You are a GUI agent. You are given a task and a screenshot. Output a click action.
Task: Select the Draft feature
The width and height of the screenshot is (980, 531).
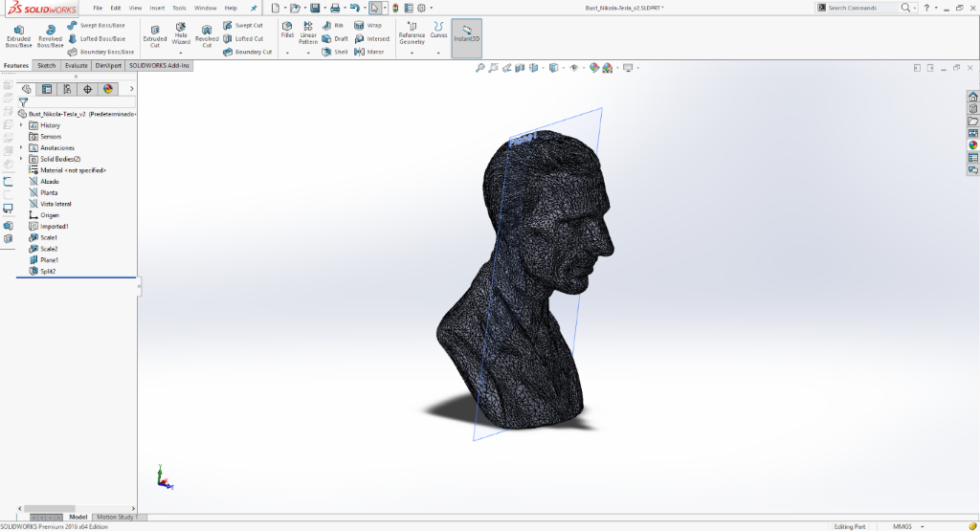point(335,38)
